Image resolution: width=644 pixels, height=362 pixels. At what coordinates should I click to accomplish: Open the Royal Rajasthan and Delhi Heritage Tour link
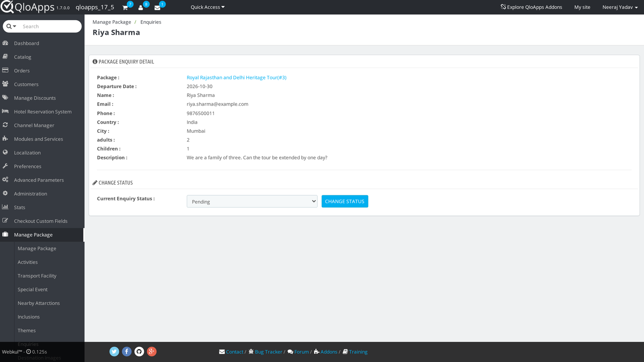(x=236, y=78)
